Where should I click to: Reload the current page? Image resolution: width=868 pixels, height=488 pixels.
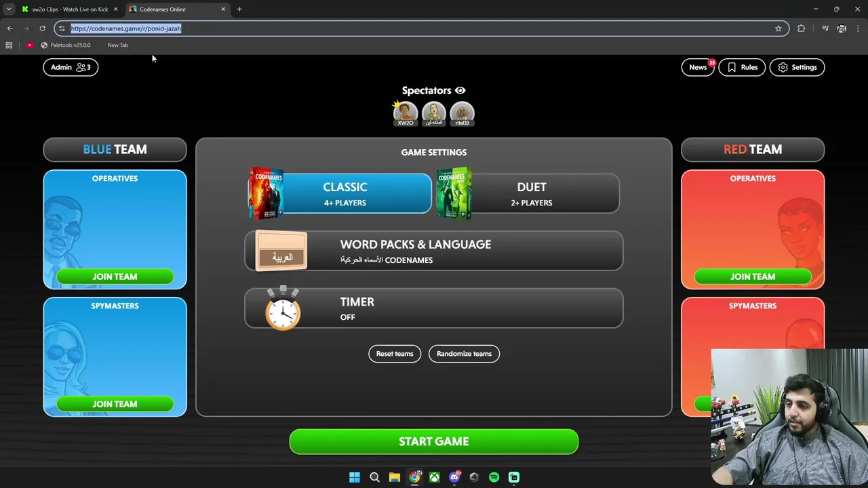[x=42, y=28]
